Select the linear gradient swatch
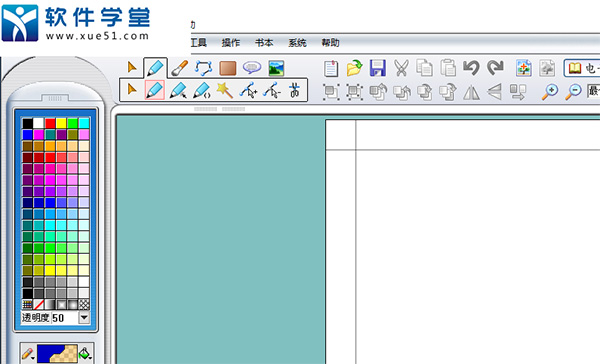This screenshot has height=364, width=600. [x=50, y=305]
